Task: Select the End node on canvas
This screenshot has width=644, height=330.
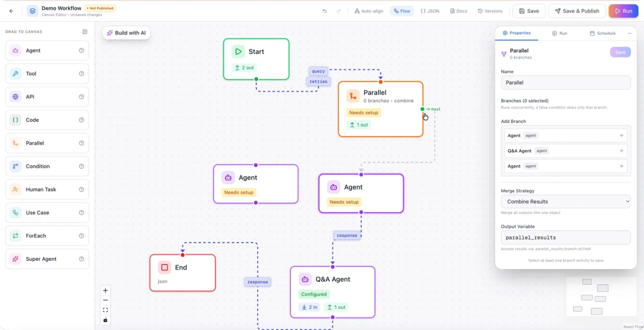Action: pos(183,273)
